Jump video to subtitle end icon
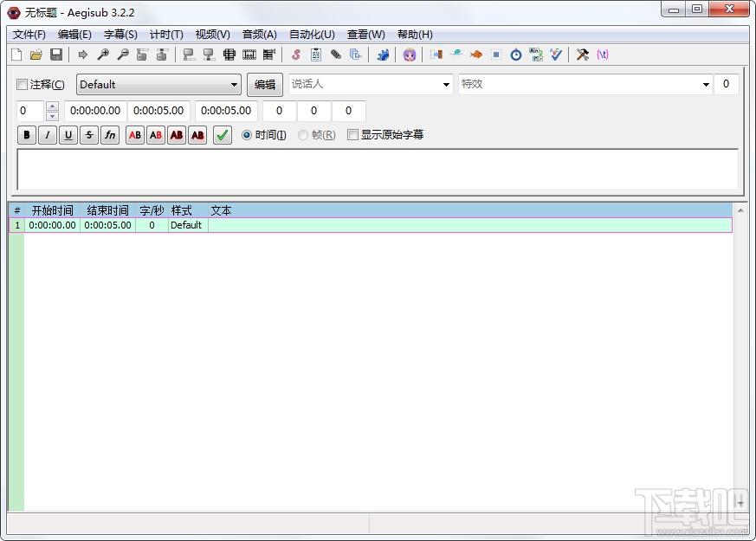This screenshot has width=756, height=541. (x=162, y=55)
